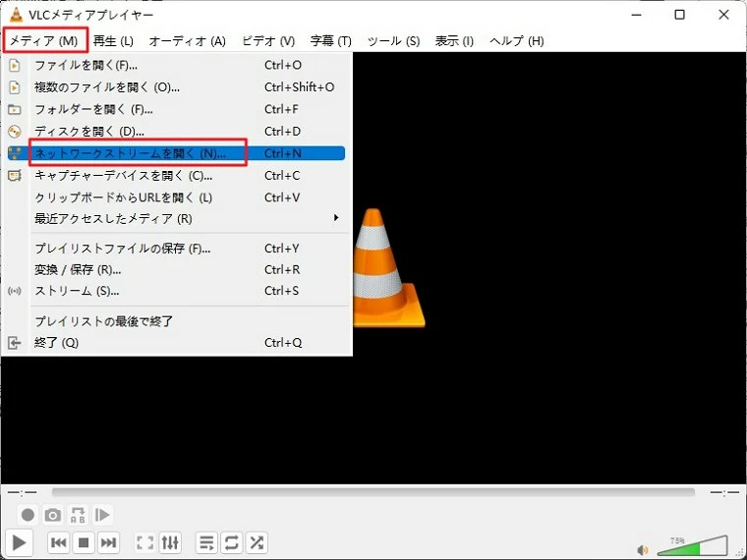Click the quit exit icon

click(15, 342)
